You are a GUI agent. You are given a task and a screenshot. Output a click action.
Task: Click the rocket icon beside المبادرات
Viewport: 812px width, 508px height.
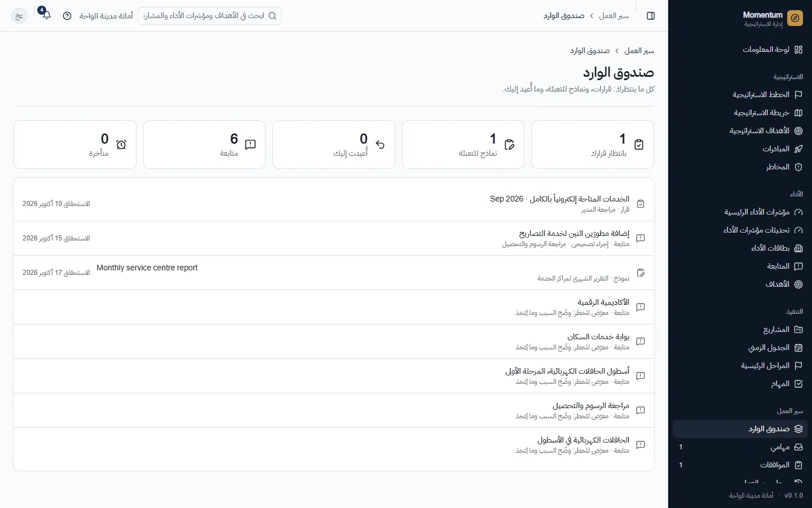point(798,149)
